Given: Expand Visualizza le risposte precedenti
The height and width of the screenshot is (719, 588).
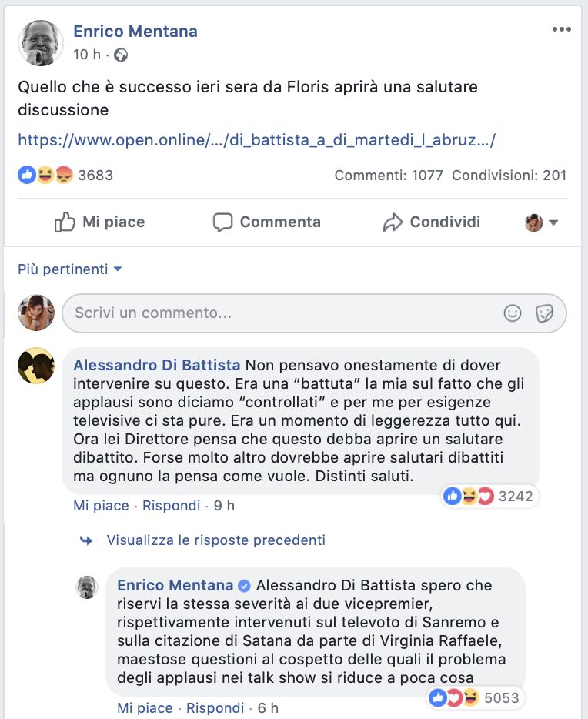Looking at the screenshot, I should pyautogui.click(x=215, y=540).
